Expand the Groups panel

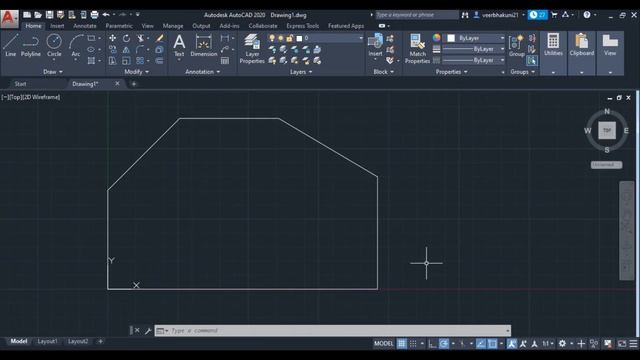[x=522, y=72]
